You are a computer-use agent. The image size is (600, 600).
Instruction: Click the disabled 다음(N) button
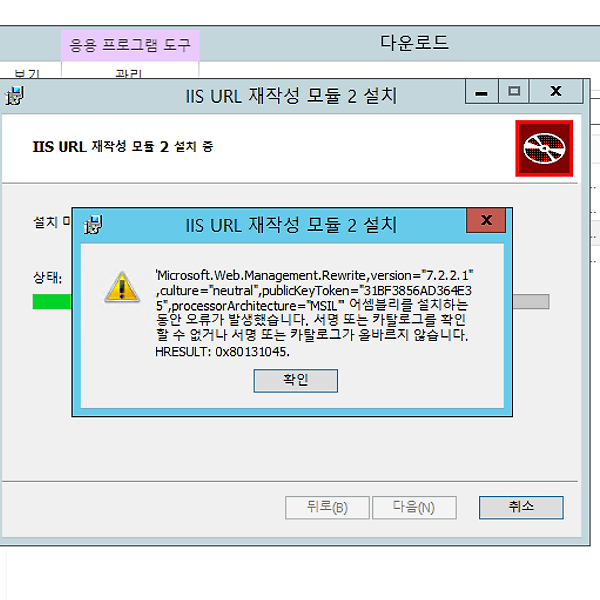[414, 507]
